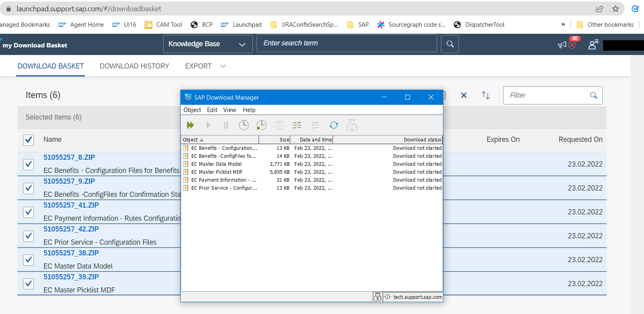
Task: Uncheck the 51055257_8.ZIP checkbox
Action: [x=29, y=164]
